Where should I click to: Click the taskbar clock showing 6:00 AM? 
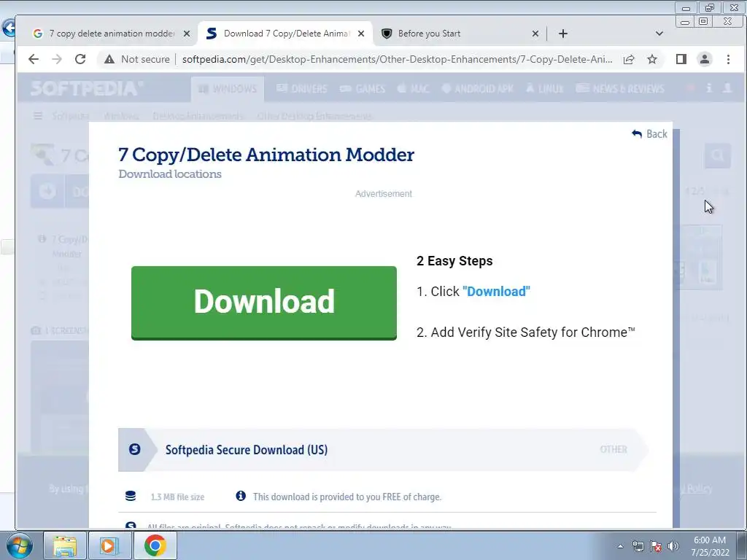point(710,545)
